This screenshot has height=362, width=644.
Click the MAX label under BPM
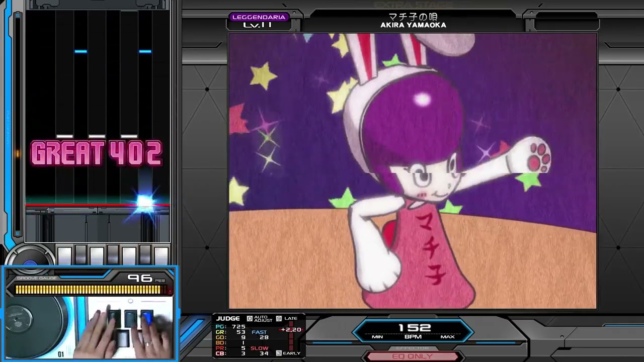447,337
